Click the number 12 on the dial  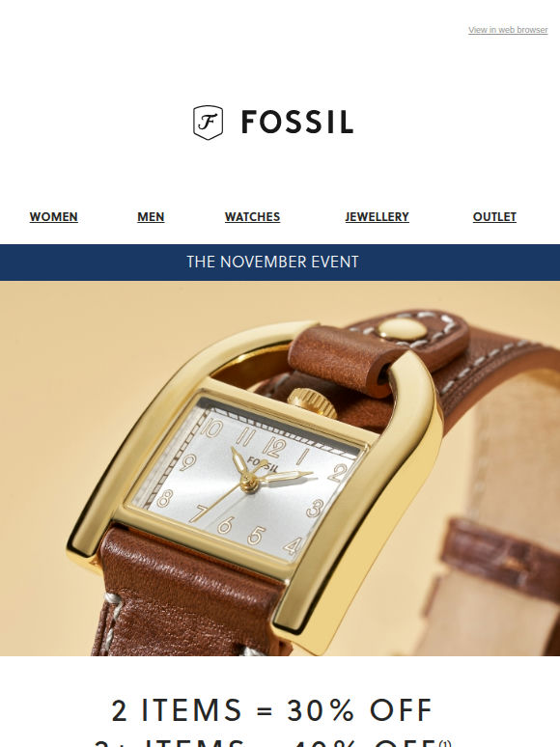273,448
